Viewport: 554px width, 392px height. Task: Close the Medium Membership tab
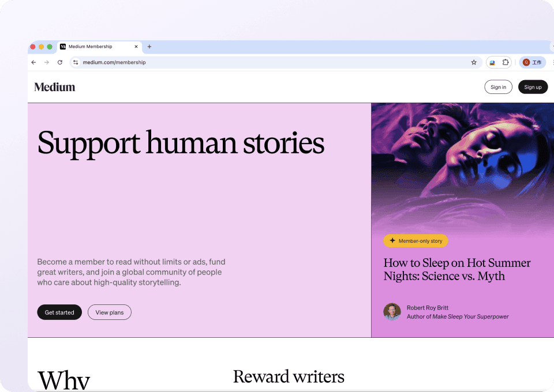[x=136, y=47]
